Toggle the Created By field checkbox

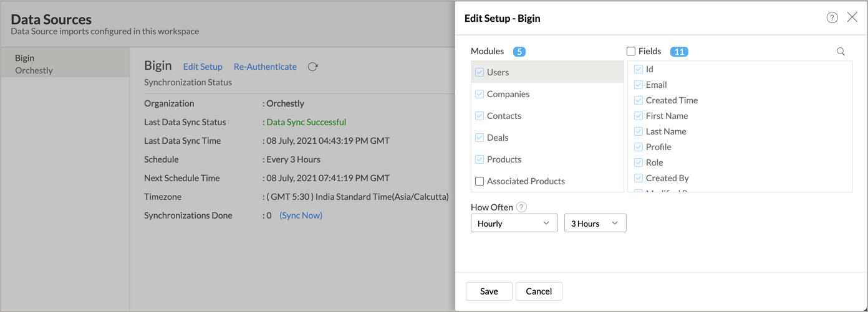point(639,178)
